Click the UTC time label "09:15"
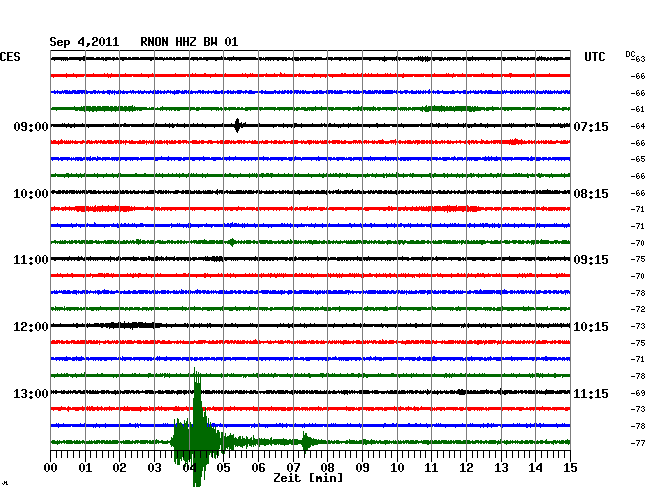Image resolution: width=650 pixels, height=494 pixels. click(x=591, y=260)
